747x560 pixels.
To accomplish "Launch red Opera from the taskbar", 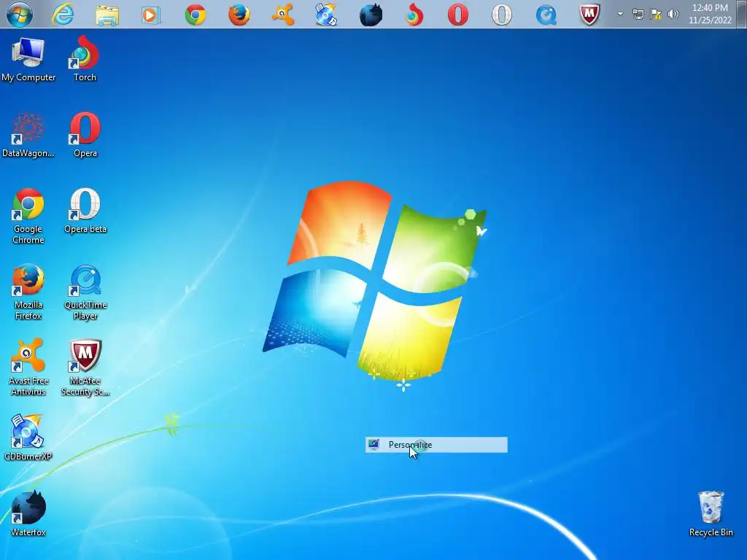I will point(458,15).
